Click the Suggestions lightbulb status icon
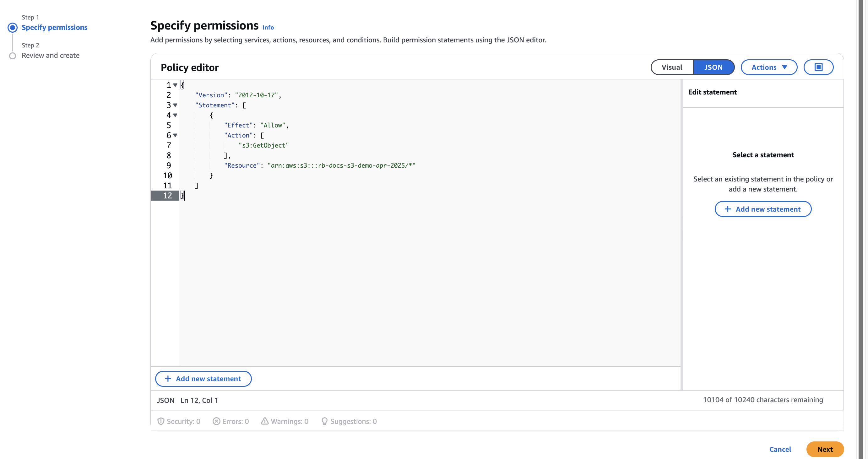The image size is (868, 459). (x=324, y=421)
